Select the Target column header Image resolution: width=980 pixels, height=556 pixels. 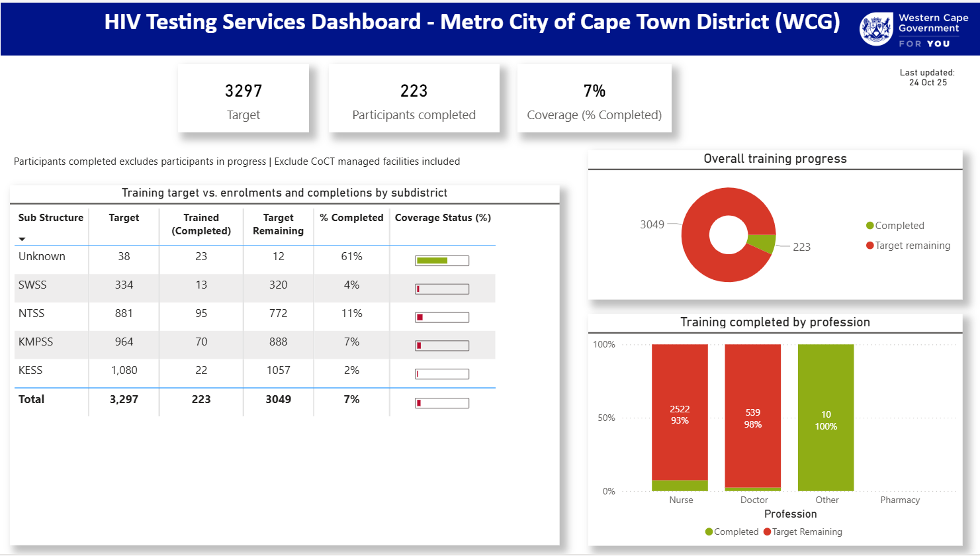coord(124,218)
